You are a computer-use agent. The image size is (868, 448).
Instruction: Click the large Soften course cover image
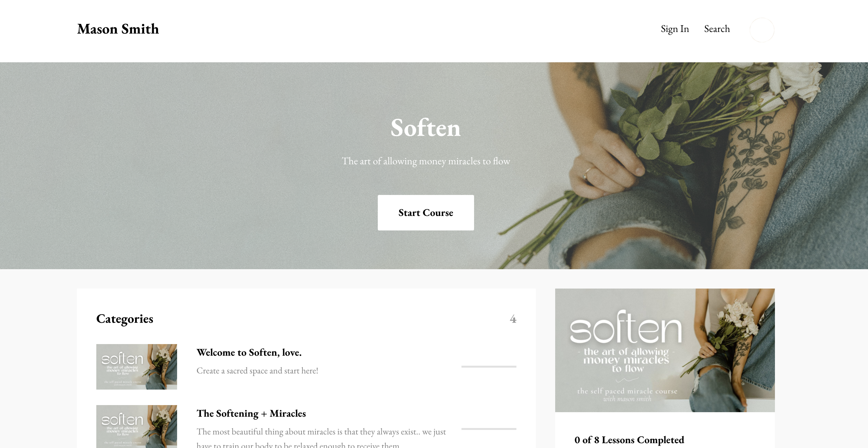click(x=664, y=351)
